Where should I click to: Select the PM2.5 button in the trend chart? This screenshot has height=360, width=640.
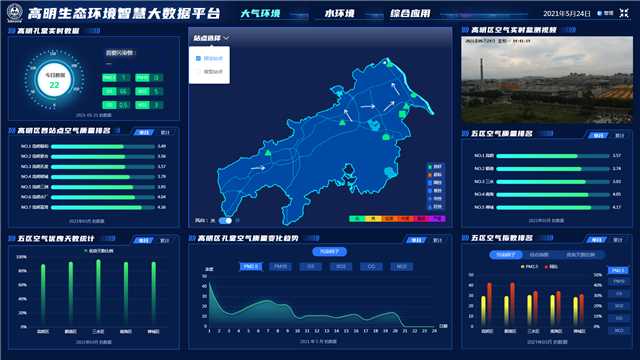(251, 267)
